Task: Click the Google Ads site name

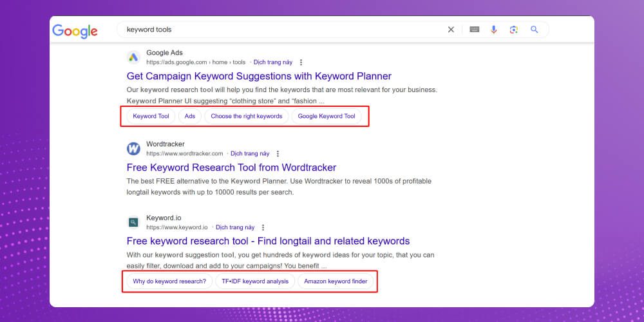Action: pos(164,53)
